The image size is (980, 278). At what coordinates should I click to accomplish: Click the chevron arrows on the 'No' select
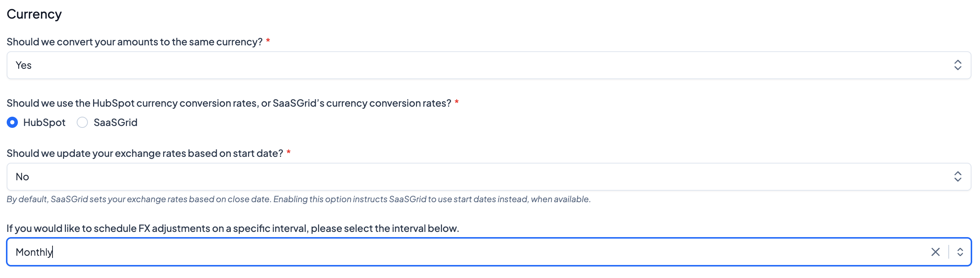957,177
